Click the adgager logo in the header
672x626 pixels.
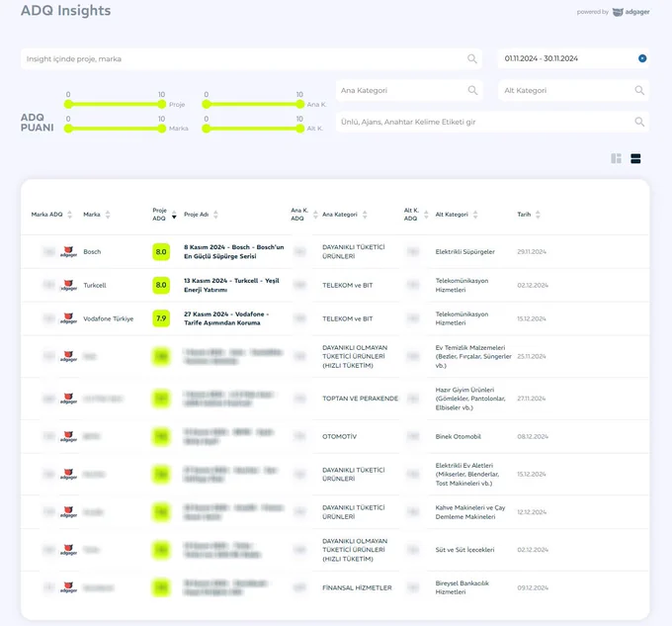(x=630, y=12)
